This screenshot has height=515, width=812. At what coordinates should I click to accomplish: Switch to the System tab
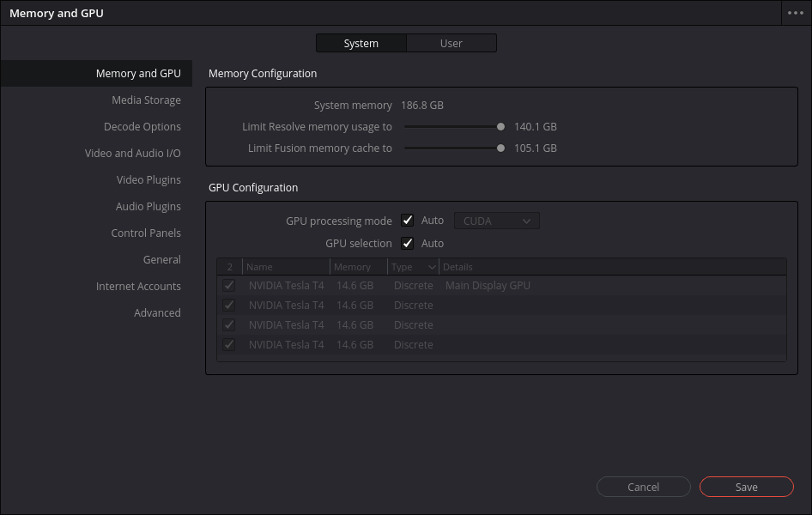361,43
